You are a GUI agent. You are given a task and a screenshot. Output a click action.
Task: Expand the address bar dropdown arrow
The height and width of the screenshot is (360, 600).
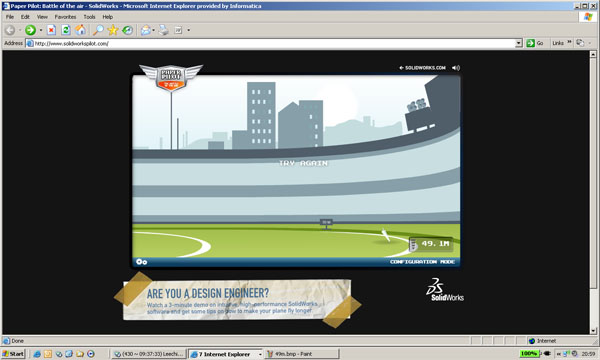(518, 43)
